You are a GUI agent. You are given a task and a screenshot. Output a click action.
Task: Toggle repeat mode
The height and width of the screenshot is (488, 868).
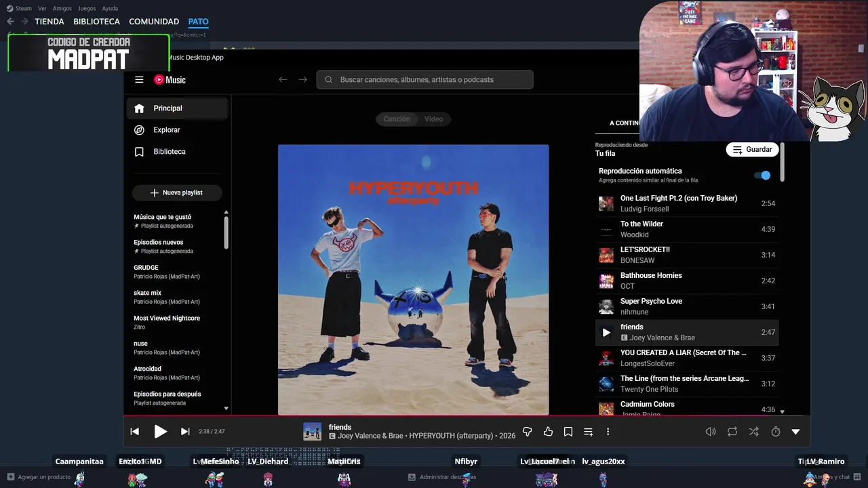[x=732, y=432]
